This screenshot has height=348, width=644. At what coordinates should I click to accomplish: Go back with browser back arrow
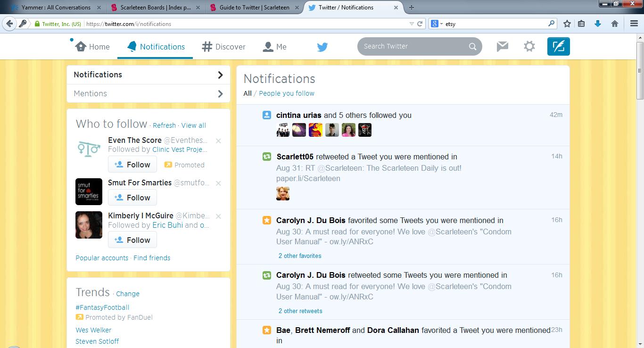coord(9,24)
